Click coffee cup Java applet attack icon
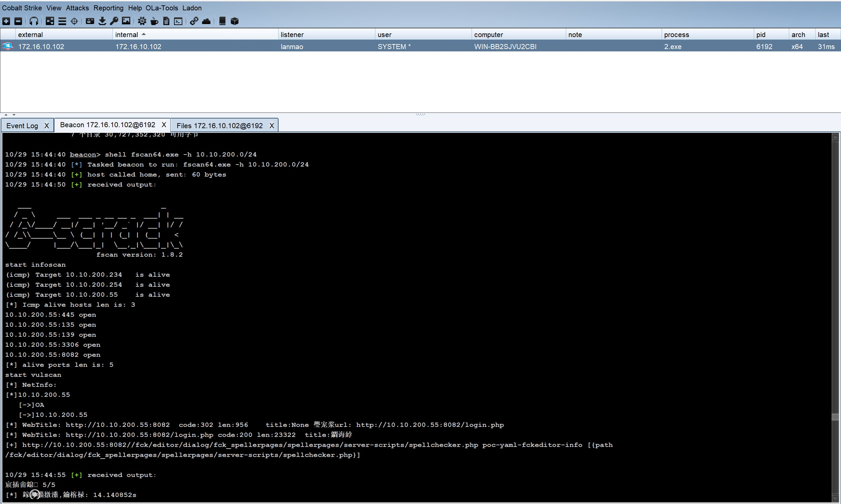 (154, 21)
